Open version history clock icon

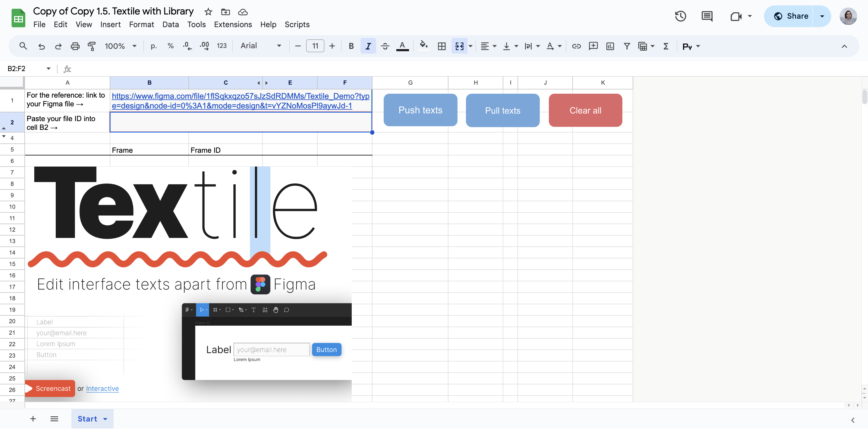[x=680, y=16]
